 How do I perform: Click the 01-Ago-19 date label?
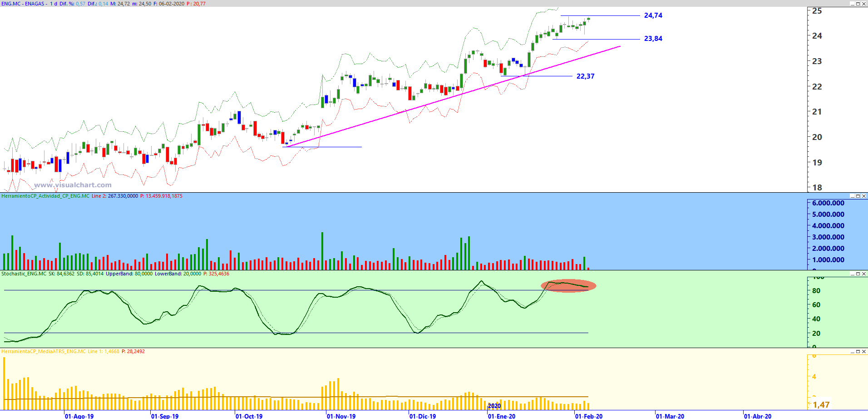click(x=79, y=416)
